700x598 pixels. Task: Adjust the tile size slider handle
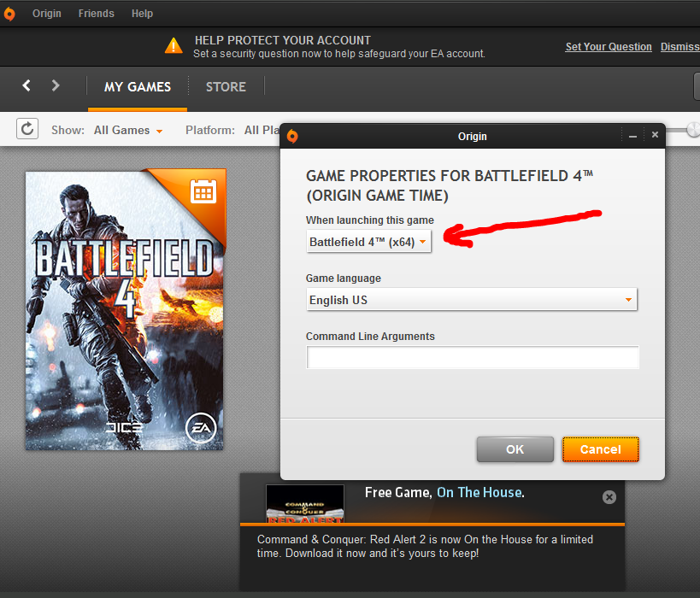pyautogui.click(x=693, y=130)
